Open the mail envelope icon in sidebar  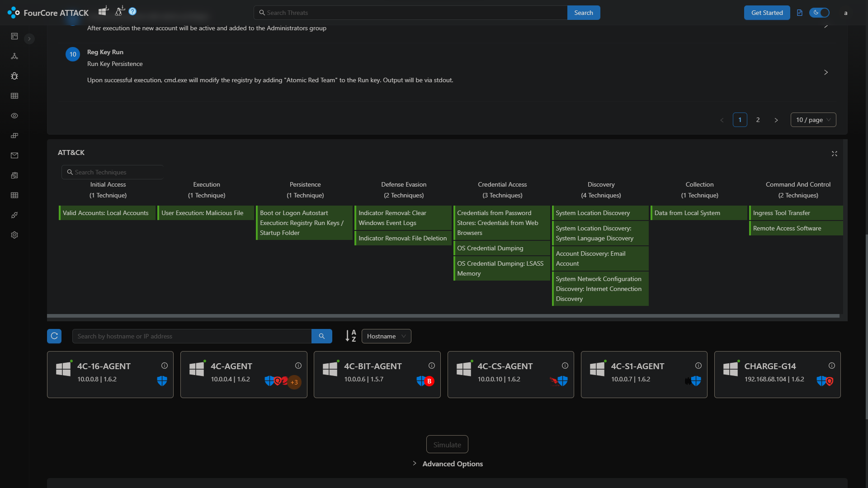point(14,155)
